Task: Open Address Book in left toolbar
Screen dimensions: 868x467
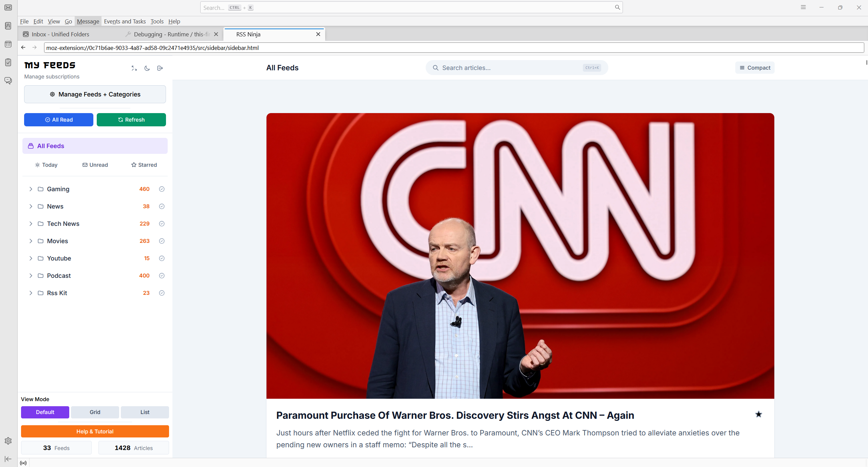Action: pyautogui.click(x=8, y=26)
